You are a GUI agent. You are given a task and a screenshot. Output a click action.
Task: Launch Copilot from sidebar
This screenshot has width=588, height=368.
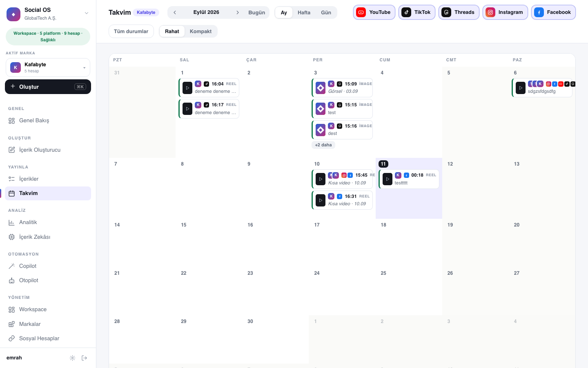(48, 266)
